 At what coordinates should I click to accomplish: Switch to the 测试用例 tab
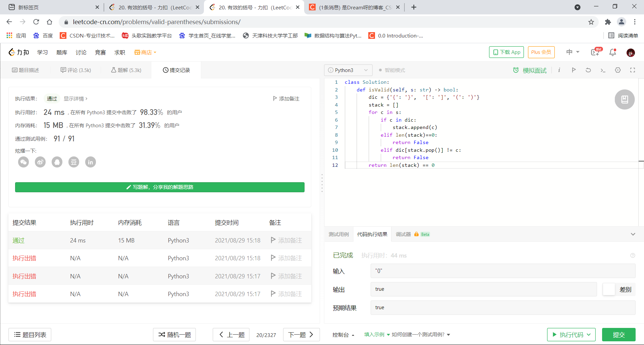[x=339, y=234]
